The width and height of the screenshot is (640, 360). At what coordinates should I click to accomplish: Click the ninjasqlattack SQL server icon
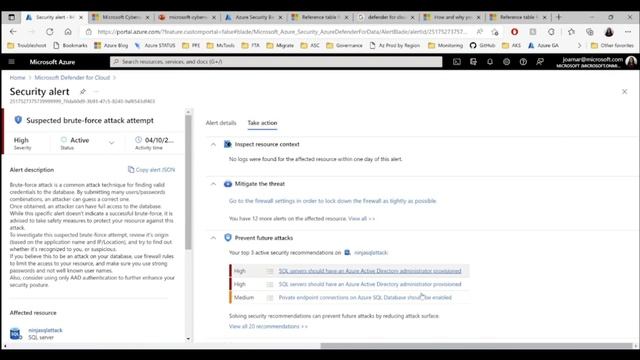click(x=15, y=333)
